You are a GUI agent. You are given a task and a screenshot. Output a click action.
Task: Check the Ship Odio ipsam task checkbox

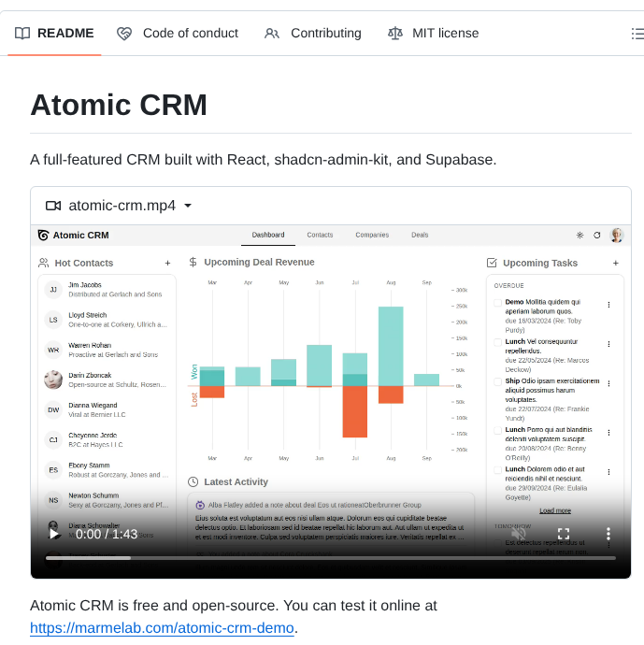(497, 381)
